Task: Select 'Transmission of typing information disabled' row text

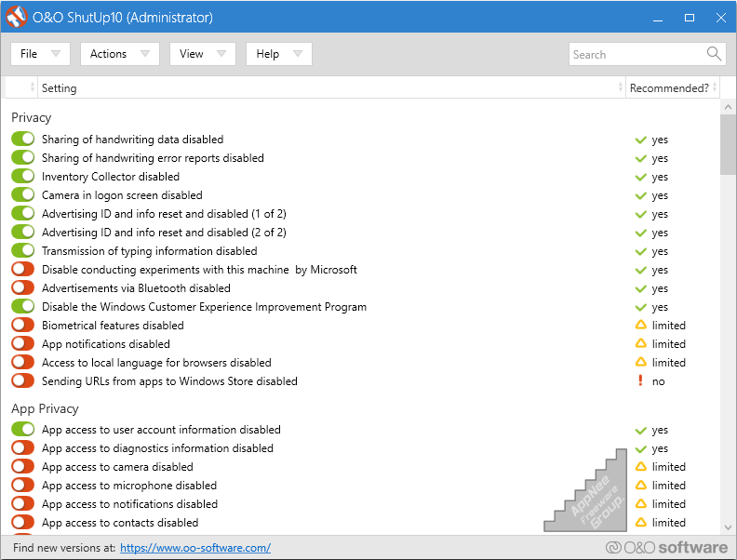Action: point(150,251)
